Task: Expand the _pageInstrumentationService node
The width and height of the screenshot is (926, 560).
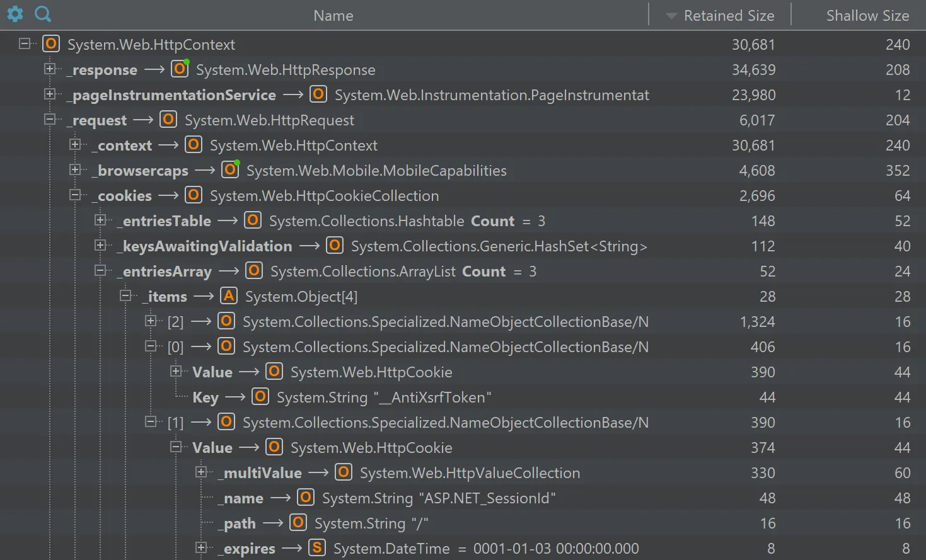Action: (x=50, y=94)
